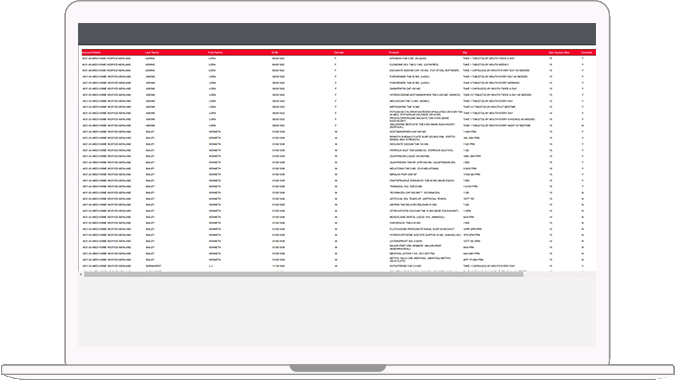
Task: Select the Mirtazapine Tab product cell
Action: point(404,107)
